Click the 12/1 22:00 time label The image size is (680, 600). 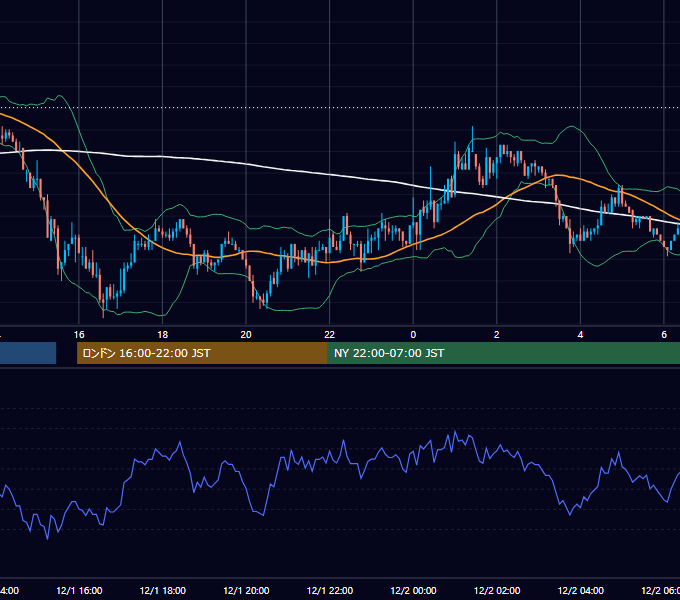coord(330,591)
